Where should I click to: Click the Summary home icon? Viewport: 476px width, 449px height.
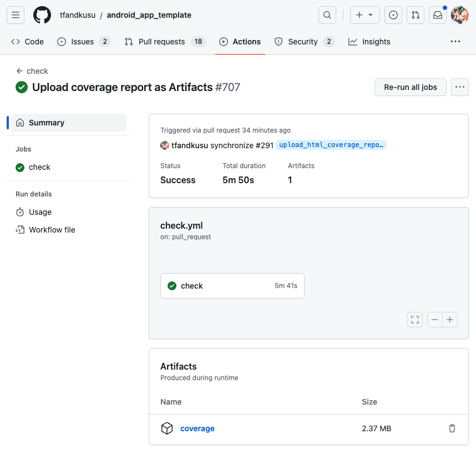click(x=20, y=123)
